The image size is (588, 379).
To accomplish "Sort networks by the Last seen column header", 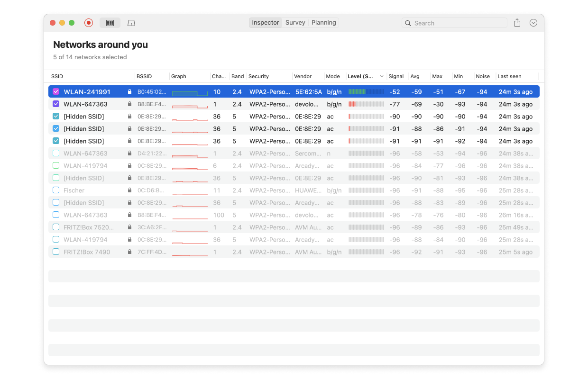I will pyautogui.click(x=508, y=76).
